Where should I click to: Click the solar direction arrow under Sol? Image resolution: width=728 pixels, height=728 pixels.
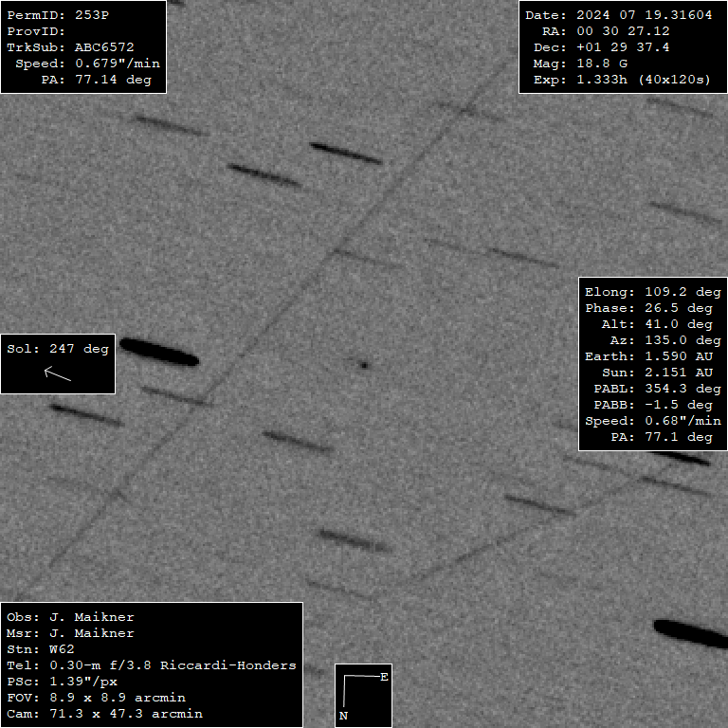click(58, 374)
